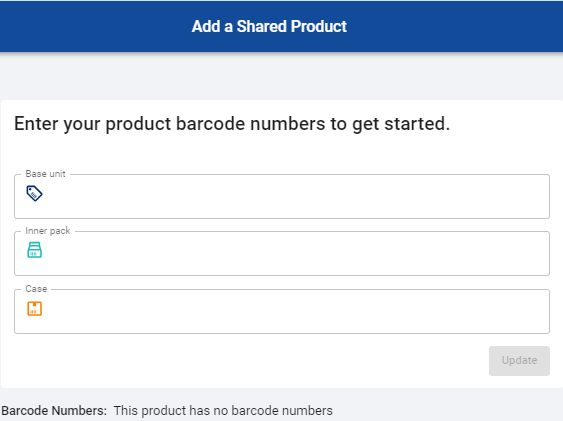The width and height of the screenshot is (563, 421).
Task: Click the blue tag icon for Base unit
Action: (34, 193)
